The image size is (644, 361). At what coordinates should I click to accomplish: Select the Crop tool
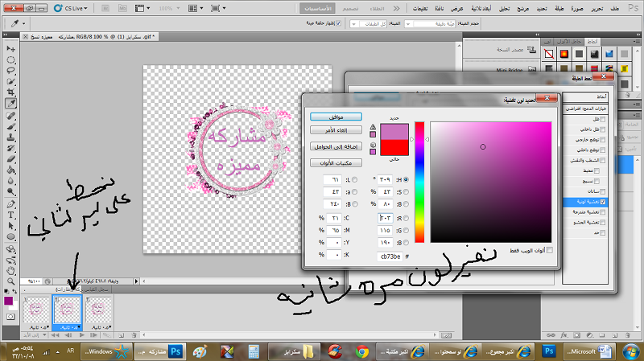tap(12, 92)
